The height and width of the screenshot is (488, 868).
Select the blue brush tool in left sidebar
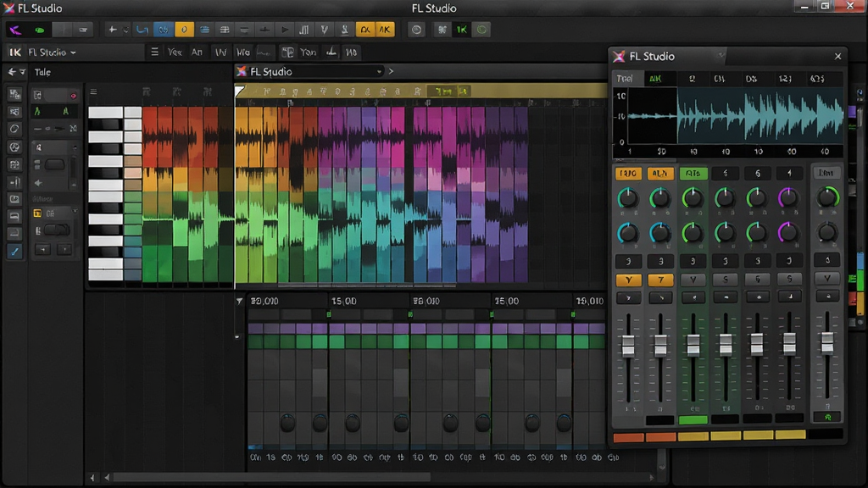click(15, 252)
